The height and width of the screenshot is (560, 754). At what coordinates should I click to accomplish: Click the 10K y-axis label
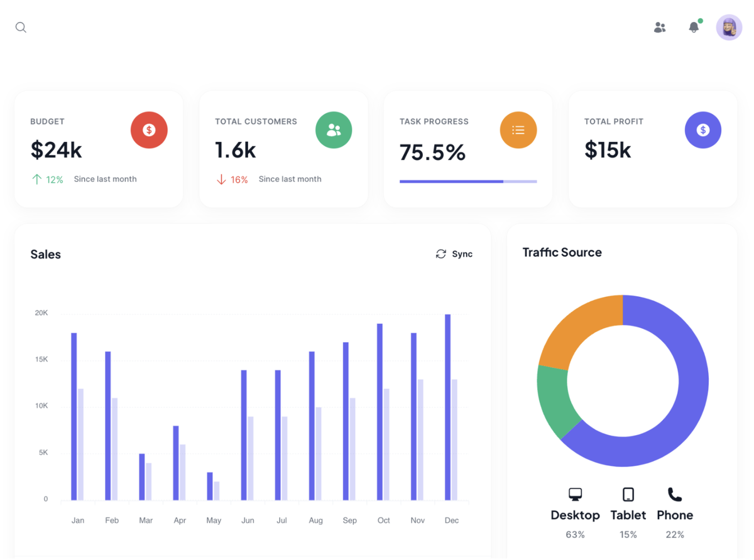click(41, 406)
